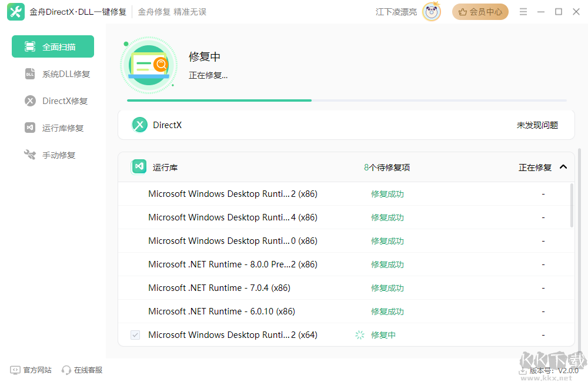Select the 运行库修复 sidebar icon

pyautogui.click(x=30, y=128)
